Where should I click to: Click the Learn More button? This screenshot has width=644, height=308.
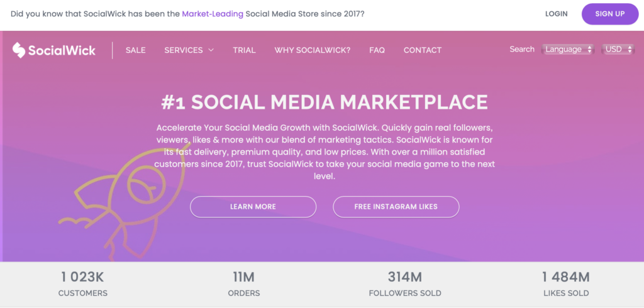tap(253, 206)
